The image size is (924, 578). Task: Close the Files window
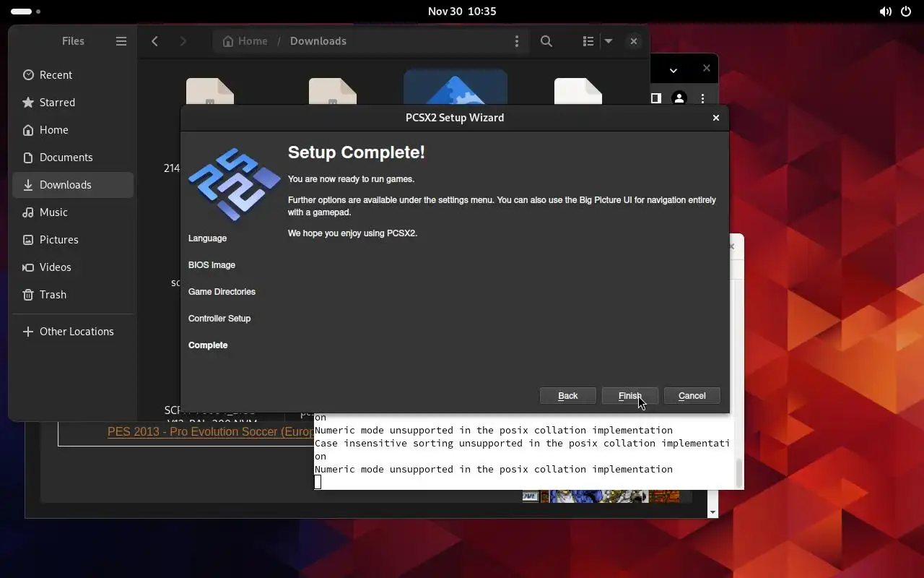pyautogui.click(x=634, y=41)
